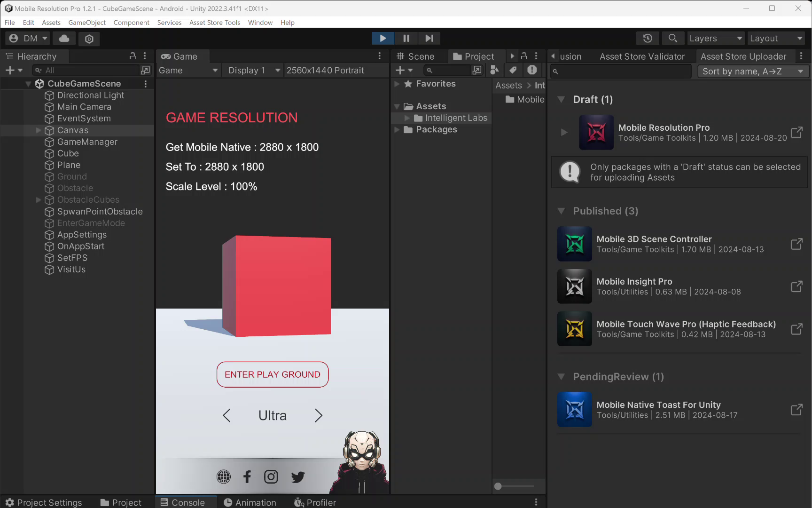Expand the Canvas object
Screen dimensions: 812x508
click(39, 130)
